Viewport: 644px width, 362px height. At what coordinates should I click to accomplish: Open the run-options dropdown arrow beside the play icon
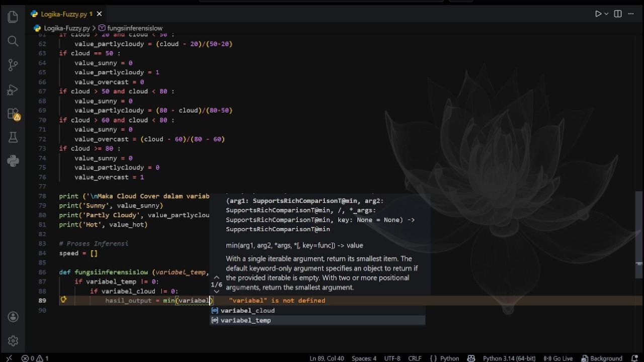click(x=606, y=14)
